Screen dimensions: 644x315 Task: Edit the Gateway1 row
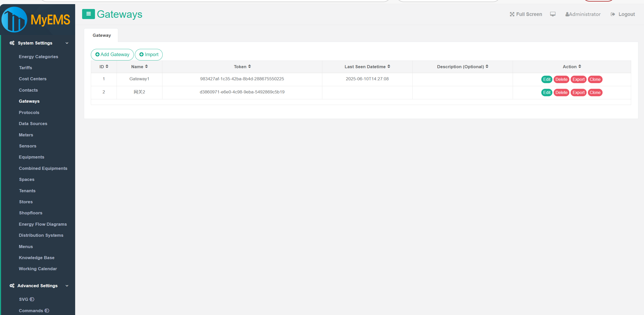click(546, 79)
